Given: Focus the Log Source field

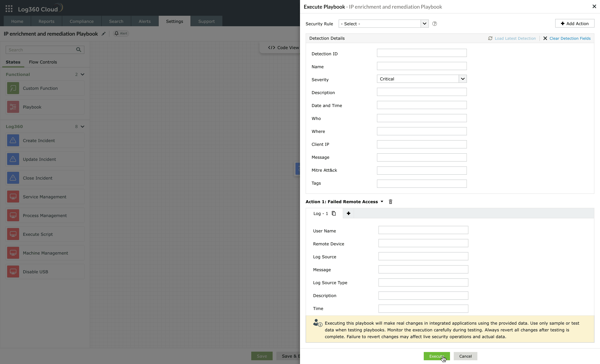Looking at the screenshot, I should point(423,256).
